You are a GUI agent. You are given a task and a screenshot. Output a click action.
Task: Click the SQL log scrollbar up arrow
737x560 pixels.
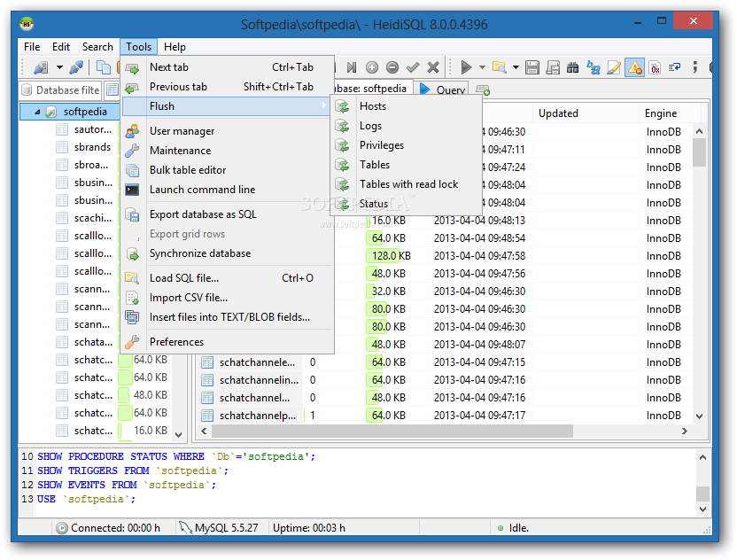point(702,457)
